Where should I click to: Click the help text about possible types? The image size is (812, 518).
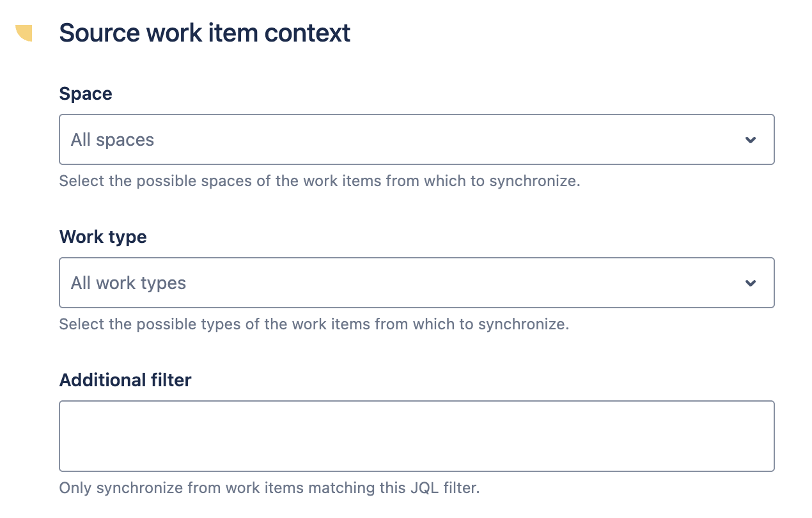314,324
